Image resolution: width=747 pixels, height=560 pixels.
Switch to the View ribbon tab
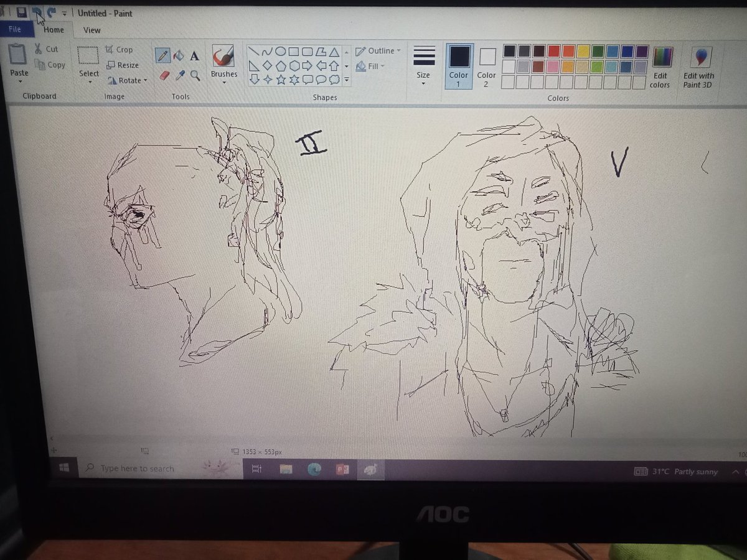tap(92, 30)
